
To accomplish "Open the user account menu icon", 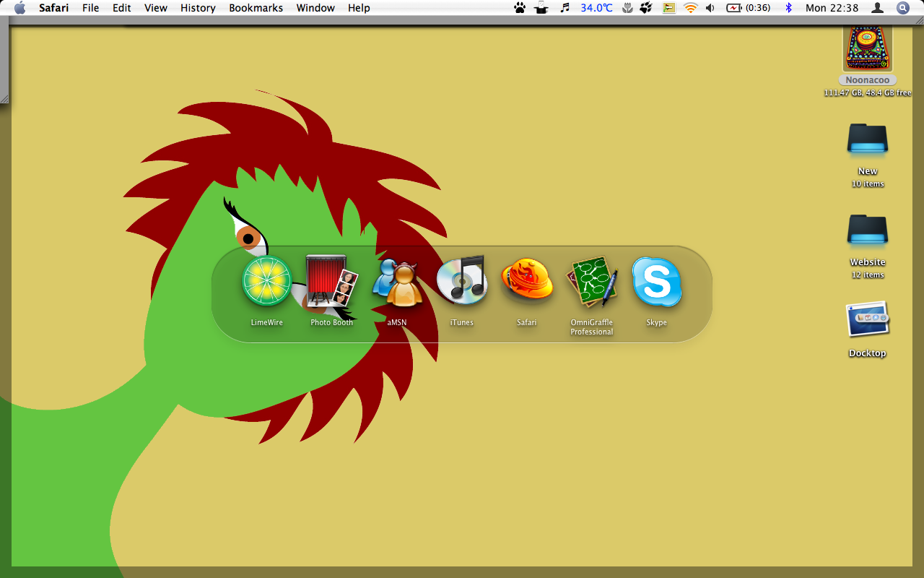I will point(878,8).
